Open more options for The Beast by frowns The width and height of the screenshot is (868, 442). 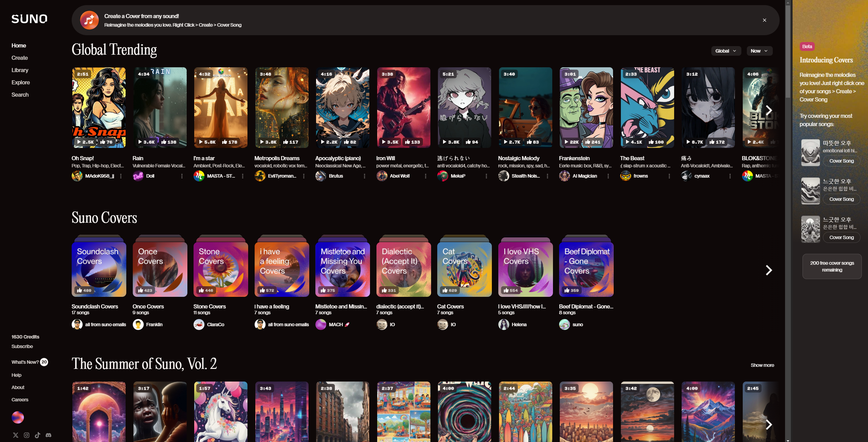click(x=669, y=176)
